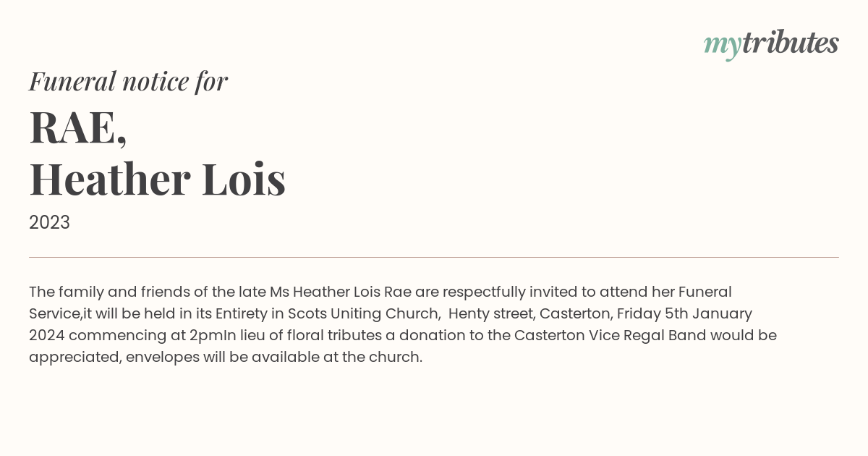Viewport: 868px width, 456px height.
Task: Click the word "appreciated," in last line
Action: [x=75, y=357]
